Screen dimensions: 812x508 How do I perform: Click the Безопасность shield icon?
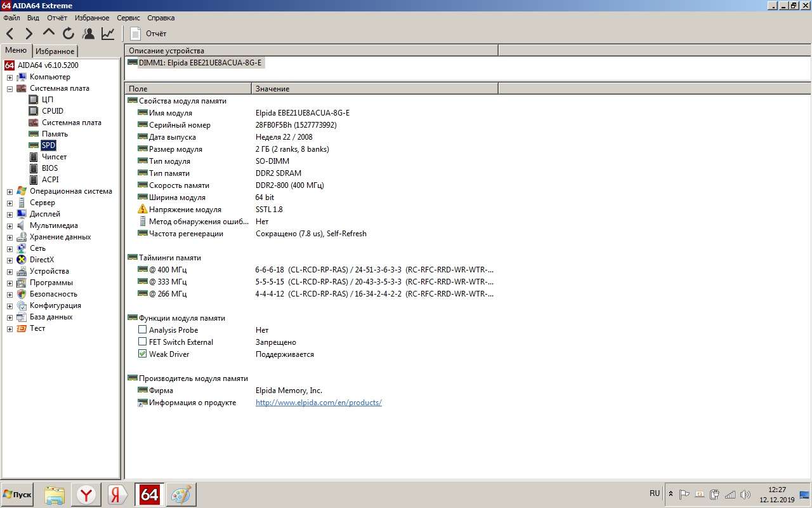tap(22, 294)
